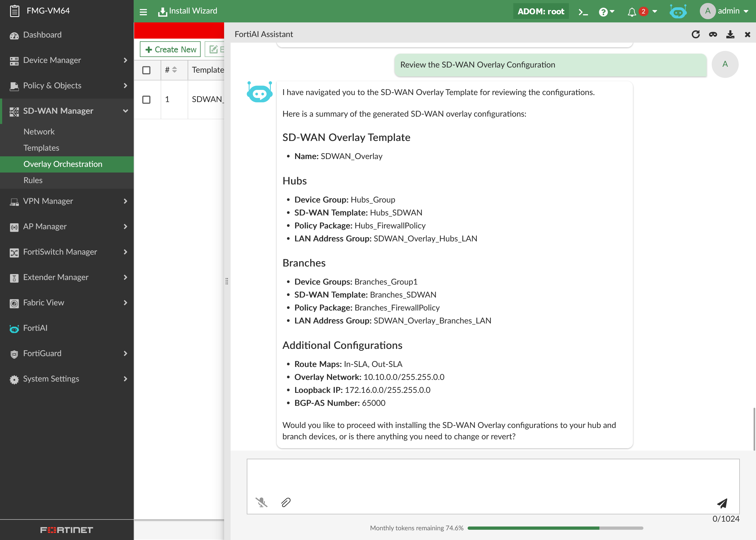The image size is (756, 540).
Task: Check the select-all checkbox in table header
Action: 146,70
